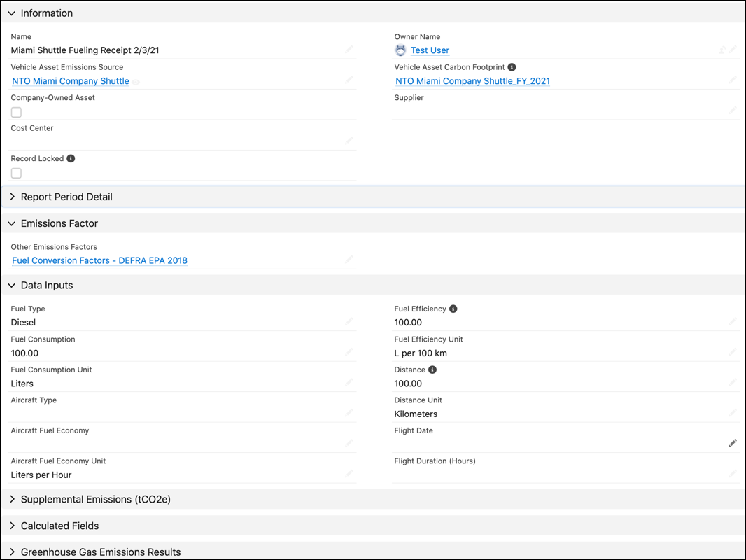Click the Flight Date field

coord(565,439)
